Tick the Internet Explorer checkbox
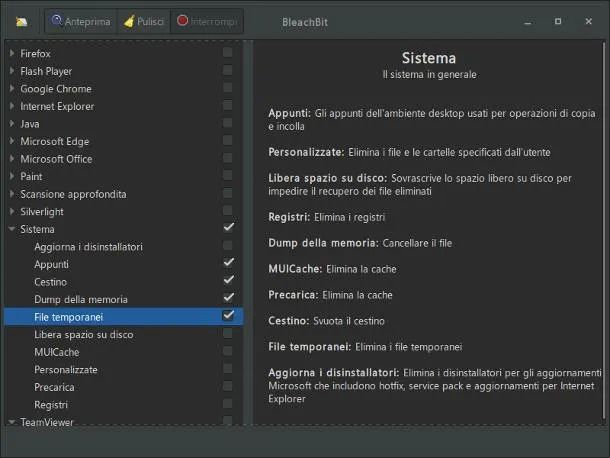Image resolution: width=610 pixels, height=458 pixels. click(x=228, y=105)
